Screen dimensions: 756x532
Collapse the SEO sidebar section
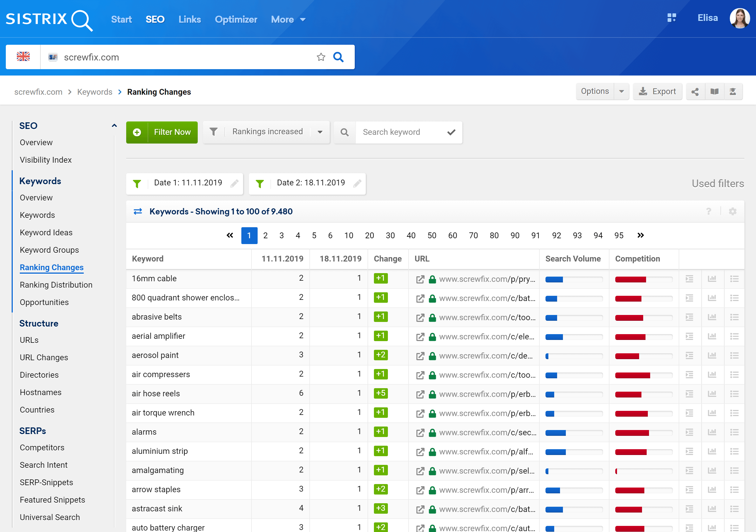114,125
